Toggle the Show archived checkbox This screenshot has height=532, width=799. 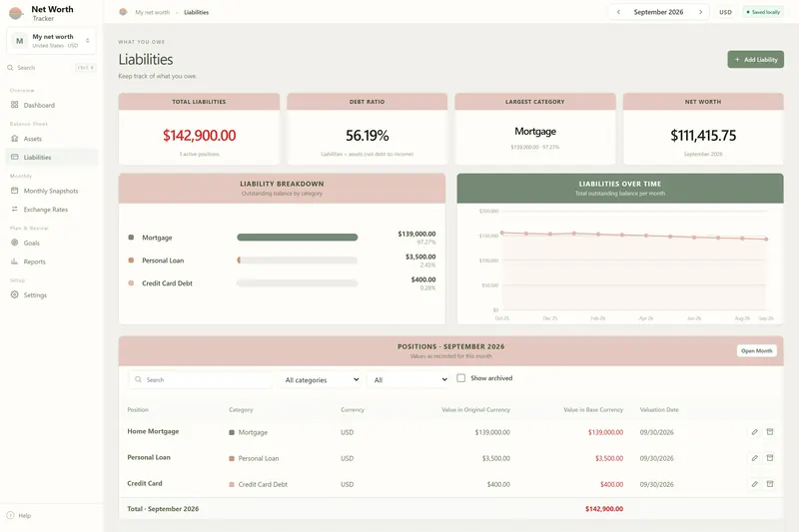[x=460, y=377]
